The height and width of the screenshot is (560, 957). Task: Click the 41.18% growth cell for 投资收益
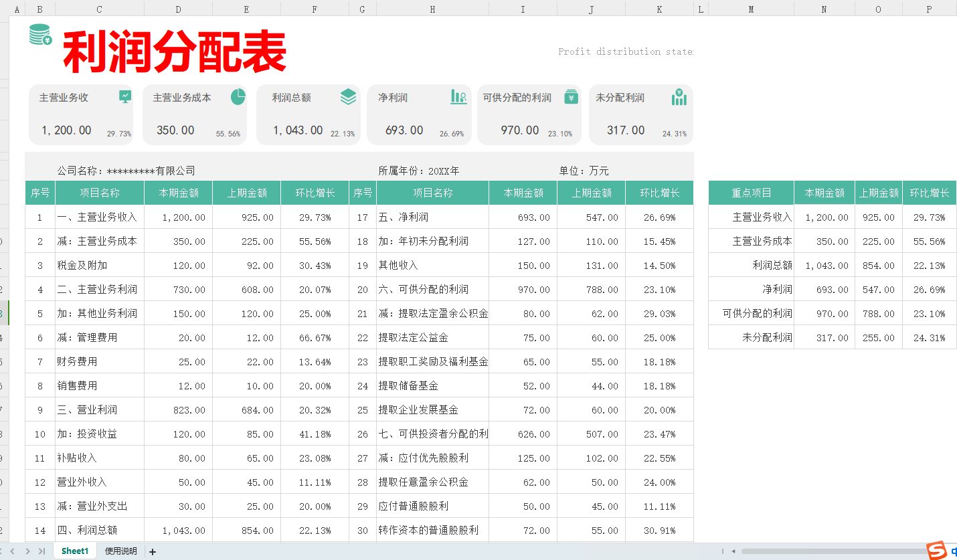tap(315, 434)
